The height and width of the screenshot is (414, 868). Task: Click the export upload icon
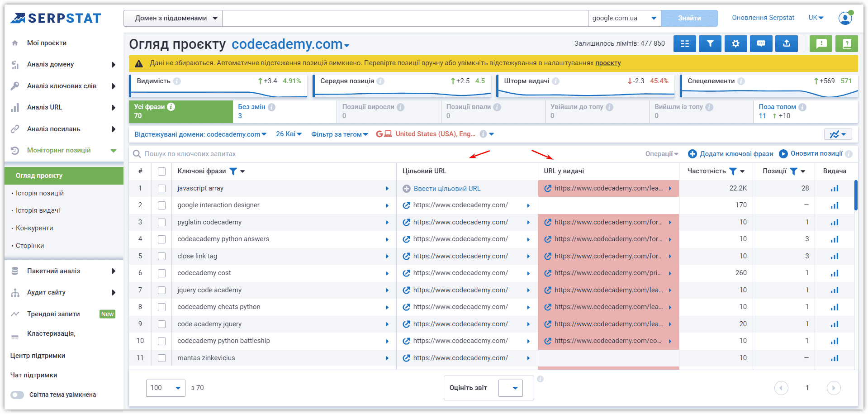point(787,44)
